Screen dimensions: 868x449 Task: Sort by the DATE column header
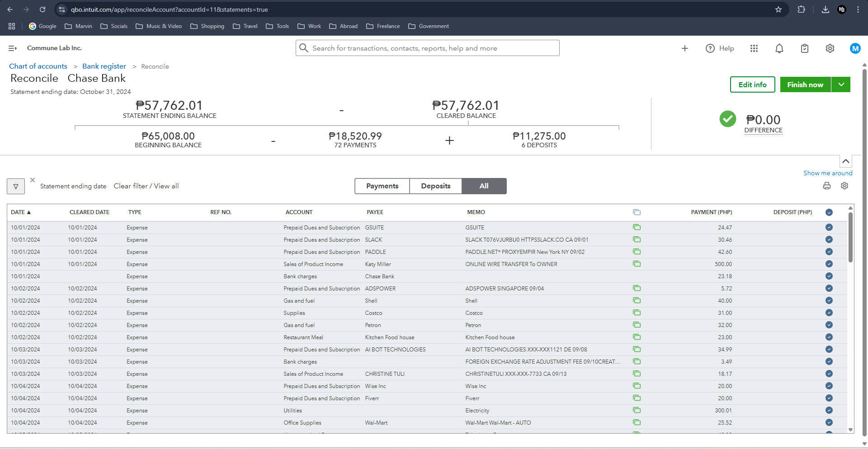pos(21,212)
